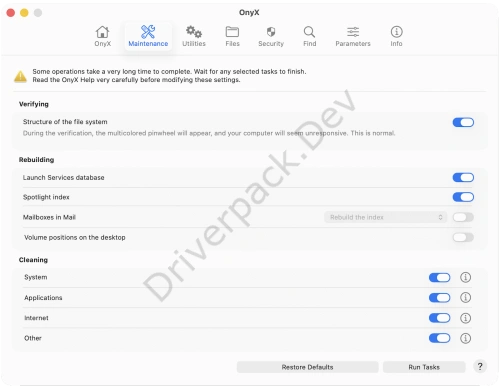Toggle Other cleaning switch
Image resolution: width=500 pixels, height=386 pixels.
[439, 338]
